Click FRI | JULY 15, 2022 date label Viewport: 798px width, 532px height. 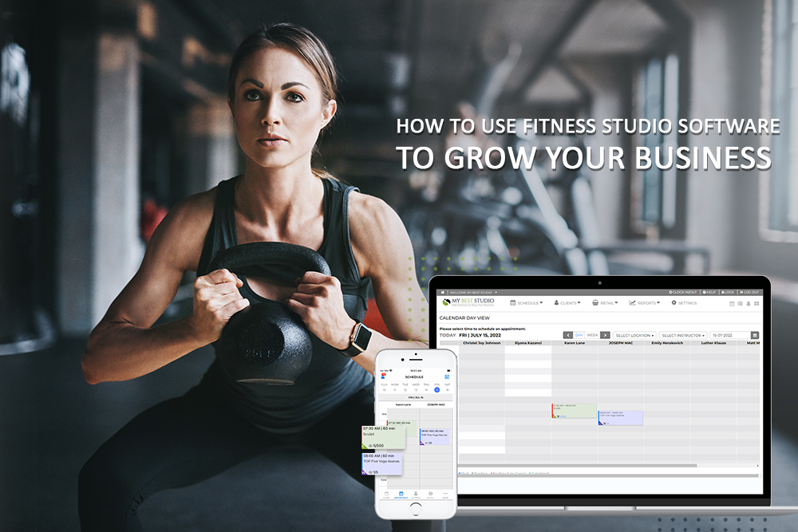click(x=480, y=335)
